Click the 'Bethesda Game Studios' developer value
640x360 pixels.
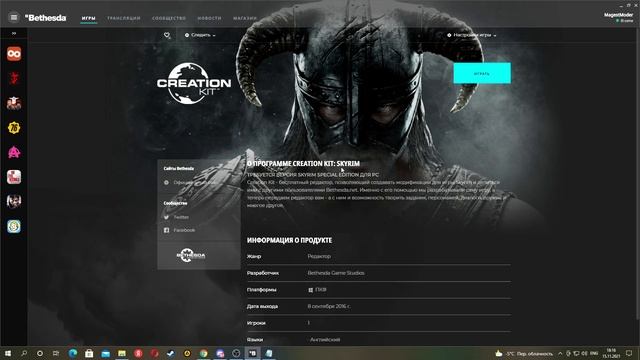tap(336, 273)
